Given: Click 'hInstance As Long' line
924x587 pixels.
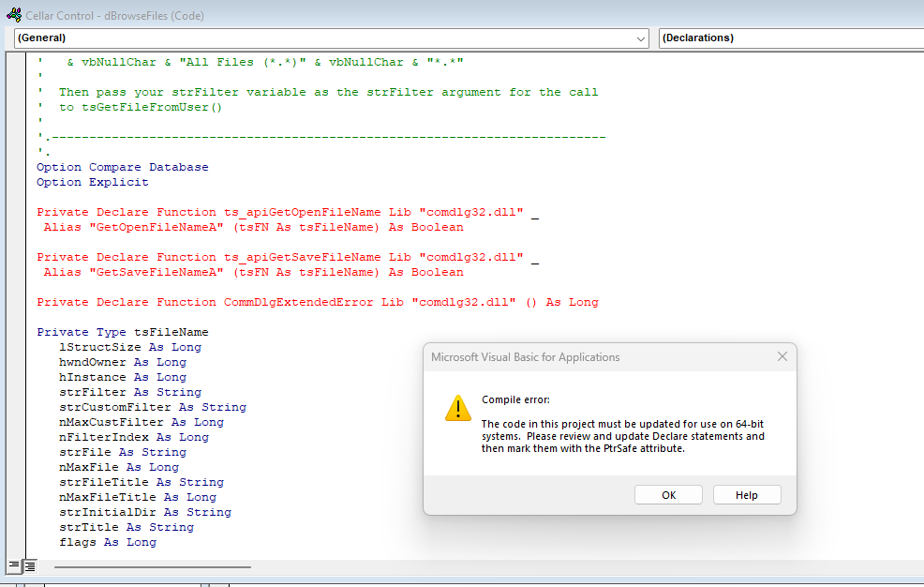Looking at the screenshot, I should (x=123, y=377).
